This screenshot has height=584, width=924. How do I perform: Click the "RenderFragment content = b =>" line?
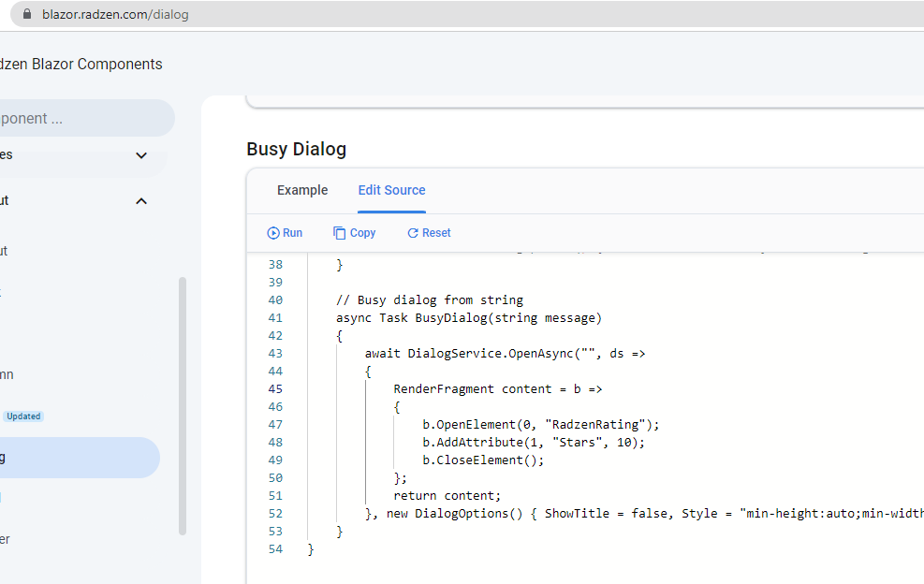click(x=498, y=389)
